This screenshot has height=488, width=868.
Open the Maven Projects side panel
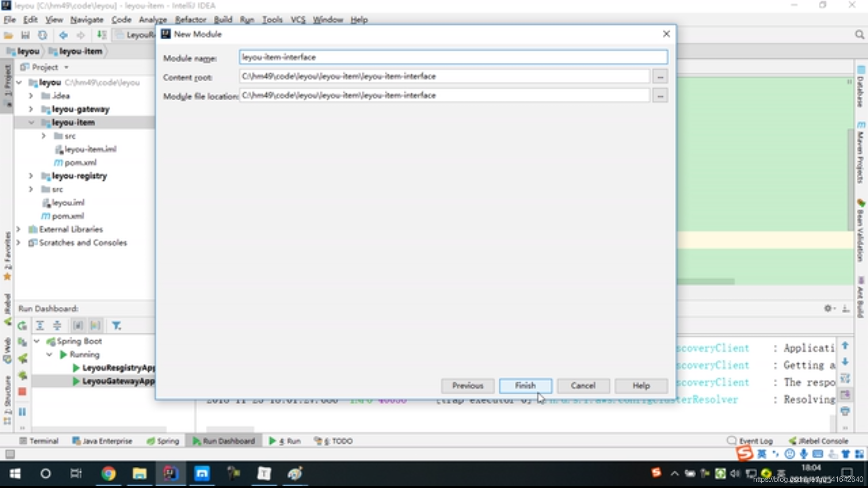point(860,152)
